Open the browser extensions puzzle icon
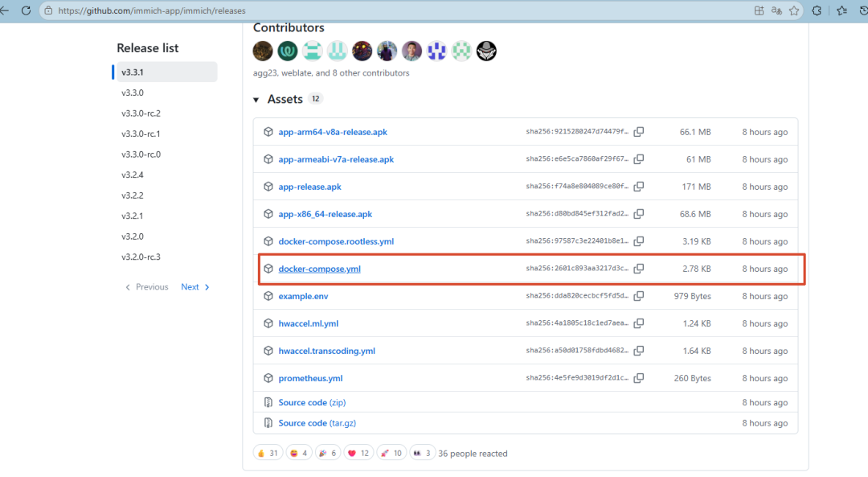 [x=817, y=10]
